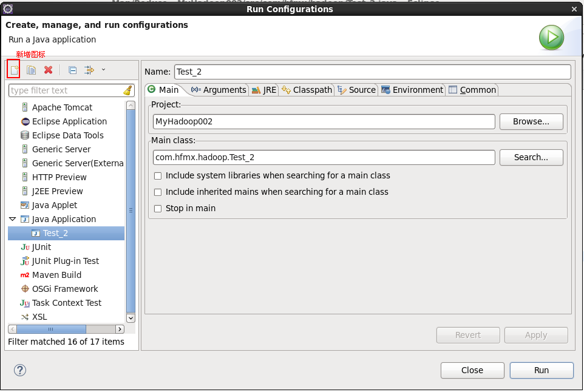Open the help question mark icon
584x392 pixels.
[x=20, y=370]
